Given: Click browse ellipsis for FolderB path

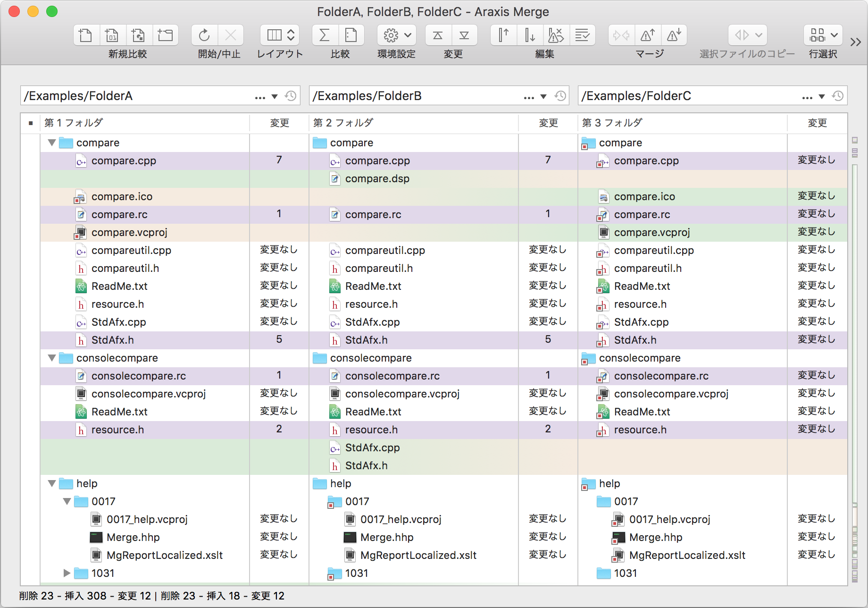Looking at the screenshot, I should pos(529,97).
